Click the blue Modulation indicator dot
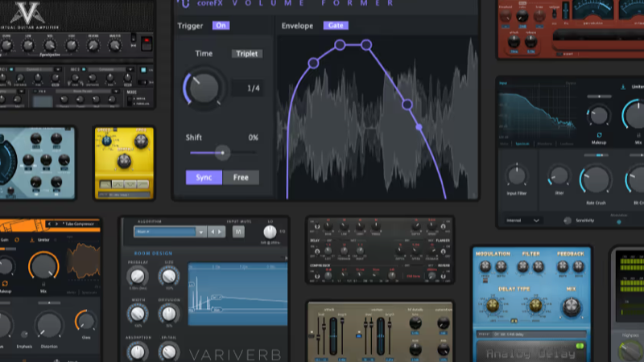This screenshot has height=362, width=644. point(619,222)
